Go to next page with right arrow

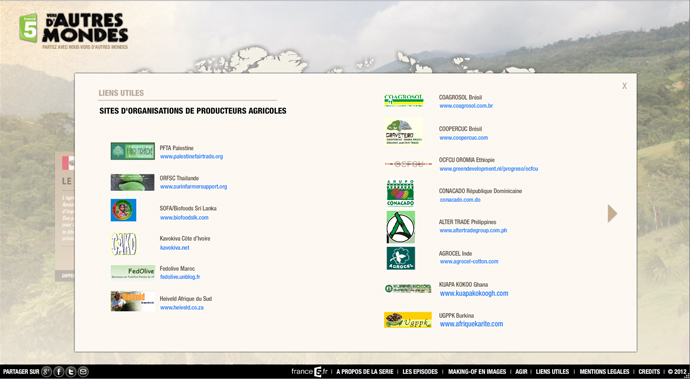click(x=612, y=213)
